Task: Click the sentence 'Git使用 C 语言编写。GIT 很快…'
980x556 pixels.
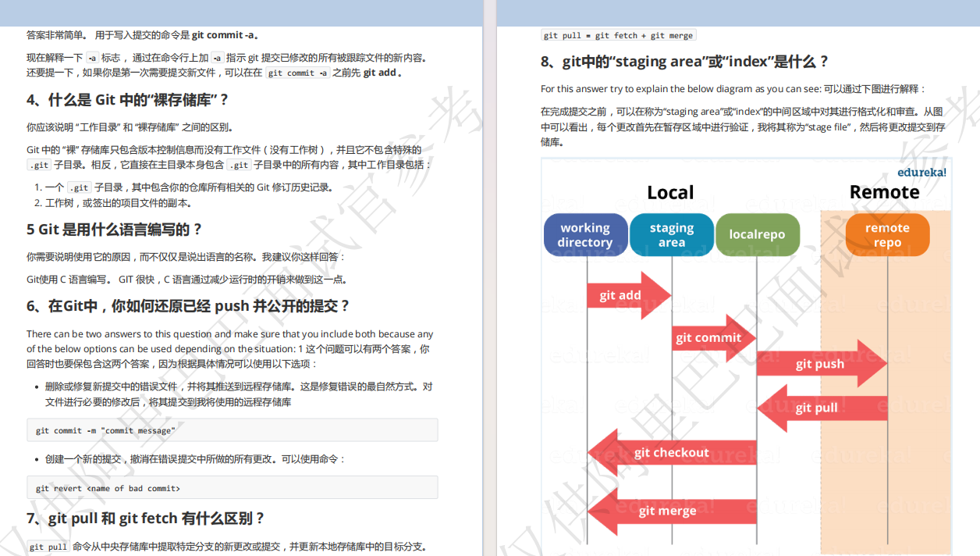Action: (x=187, y=280)
